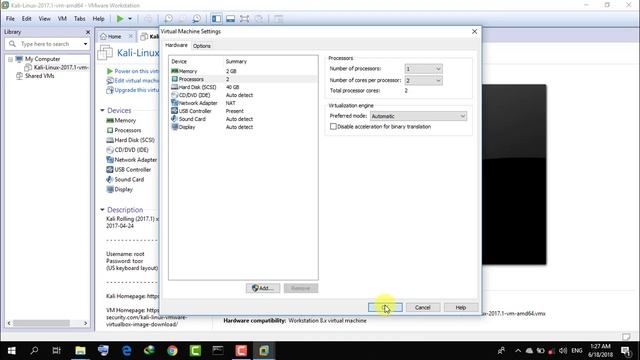Open the Edit menu

27,19
